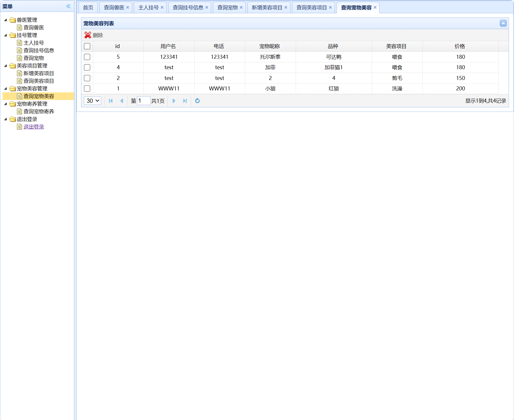
Task: Collapse the 兽医管理 tree folder
Action: pyautogui.click(x=5, y=20)
